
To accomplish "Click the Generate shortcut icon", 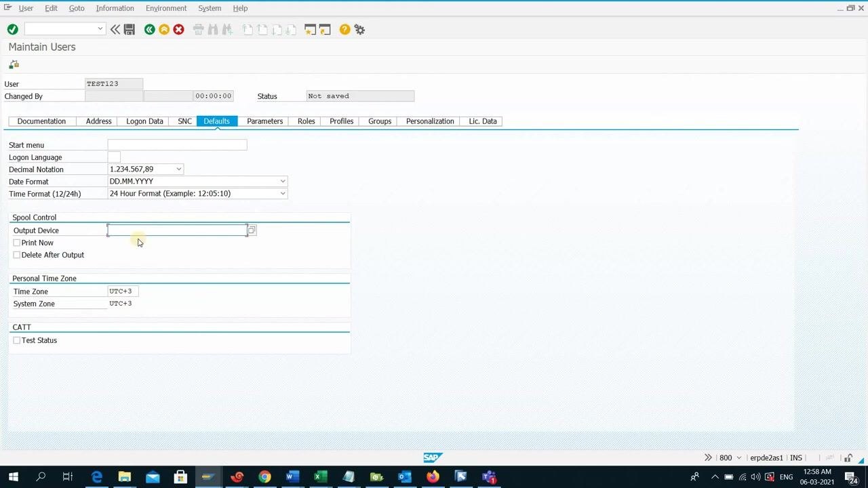I will pos(325,29).
